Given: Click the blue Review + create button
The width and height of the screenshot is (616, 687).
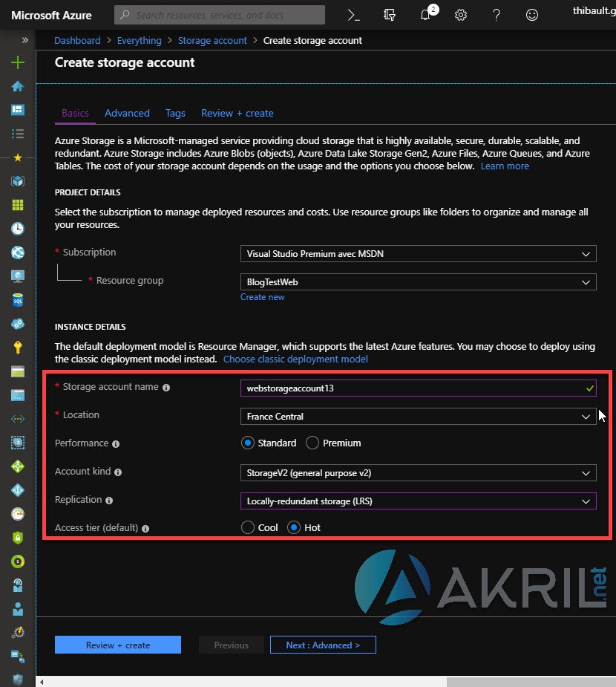Looking at the screenshot, I should tap(118, 645).
